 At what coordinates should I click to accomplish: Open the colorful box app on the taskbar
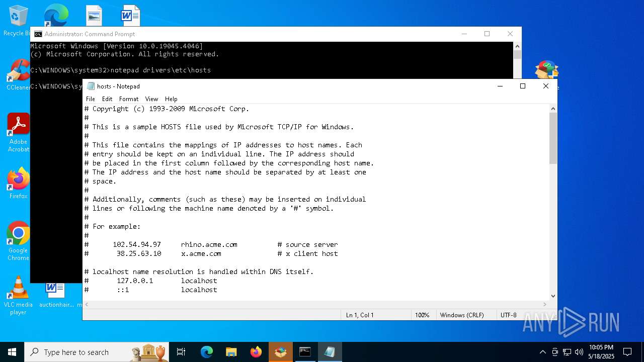pyautogui.click(x=281, y=352)
